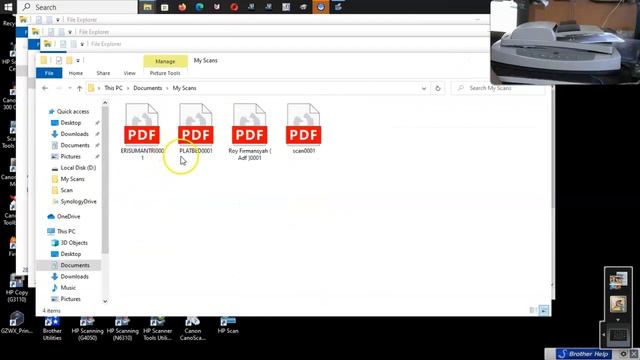
Task: Select highlighted Documents under This PC
Action: pyautogui.click(x=69, y=265)
